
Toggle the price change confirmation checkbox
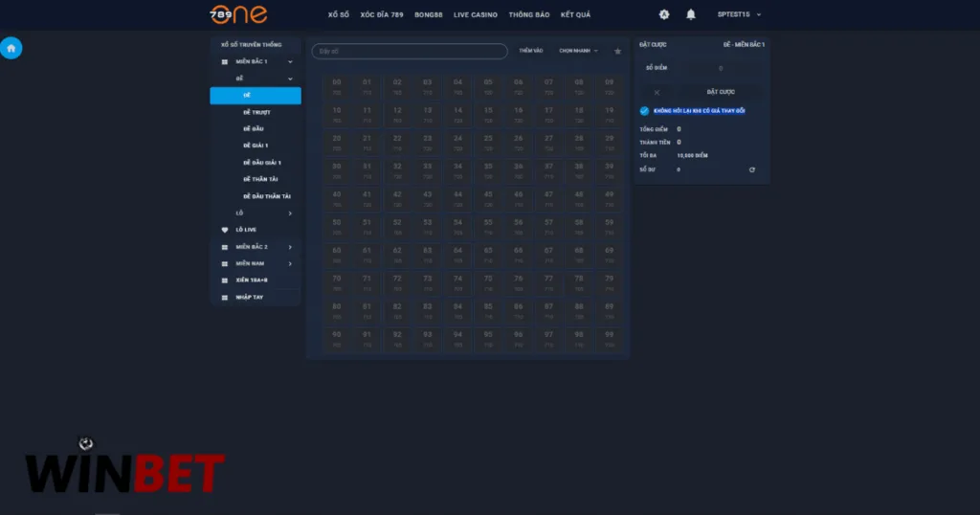tap(644, 111)
